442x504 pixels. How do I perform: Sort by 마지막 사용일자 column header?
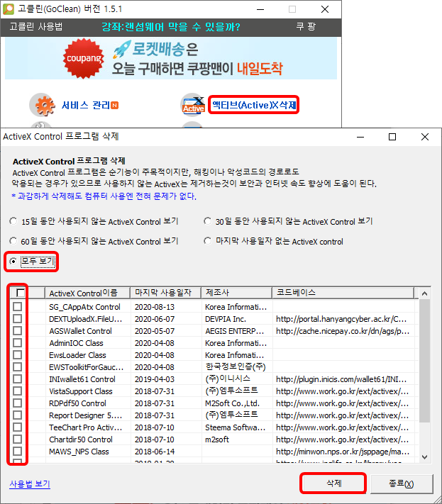(166, 293)
